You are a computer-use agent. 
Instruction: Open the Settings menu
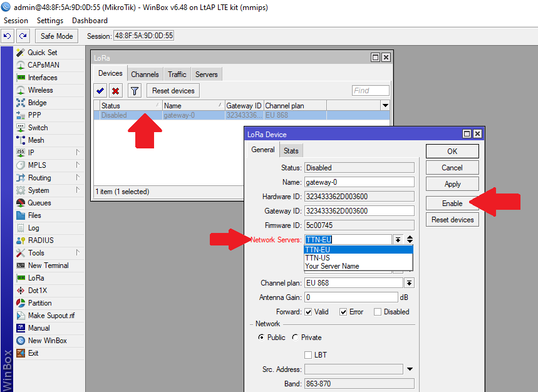point(49,21)
